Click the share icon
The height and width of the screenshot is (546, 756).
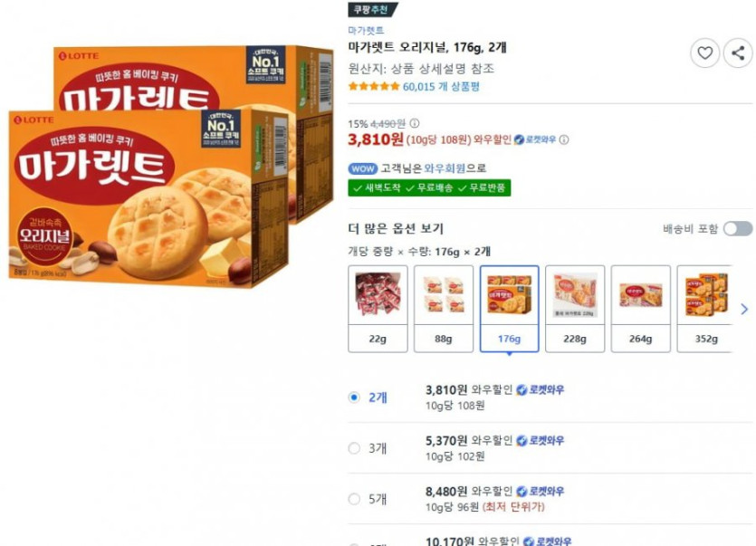point(738,53)
